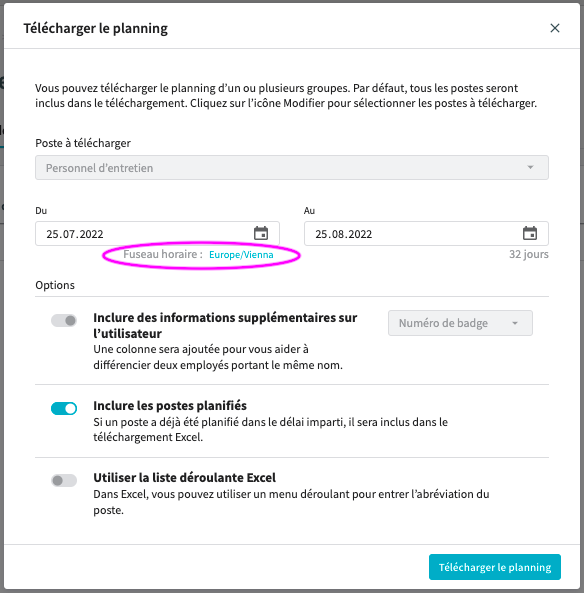The height and width of the screenshot is (593, 584).
Task: Open the calendar picker for Au date
Action: [x=530, y=233]
